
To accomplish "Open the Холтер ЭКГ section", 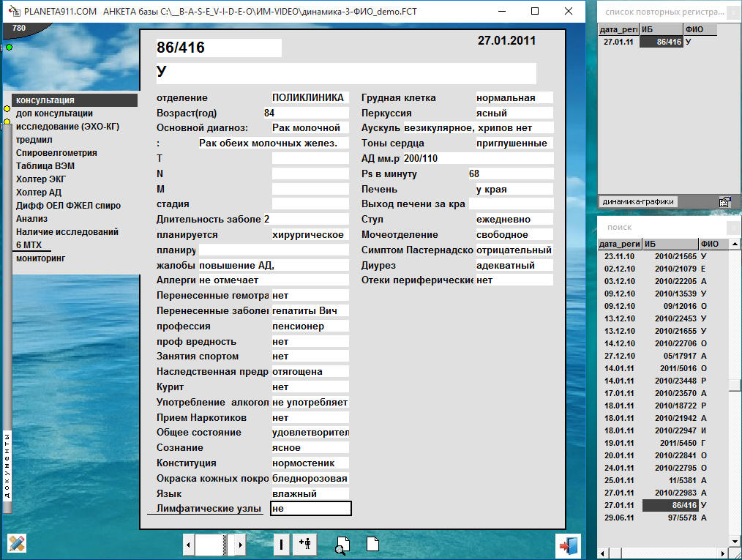I will (x=41, y=179).
